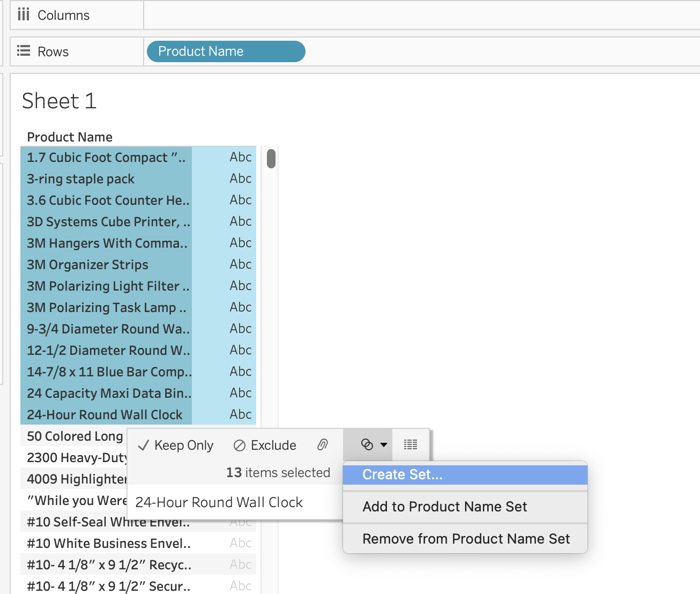The image size is (700, 594).
Task: Click the vertical scrollbar thumb
Action: (x=271, y=159)
